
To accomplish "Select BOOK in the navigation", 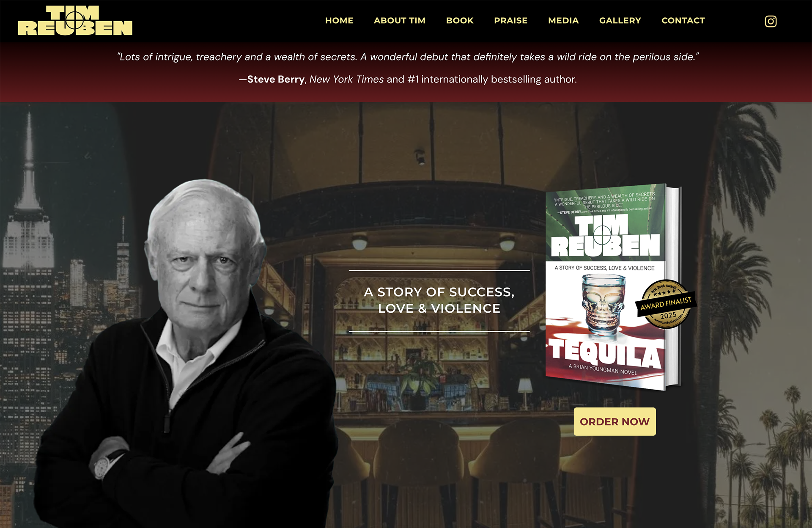I will [x=460, y=20].
